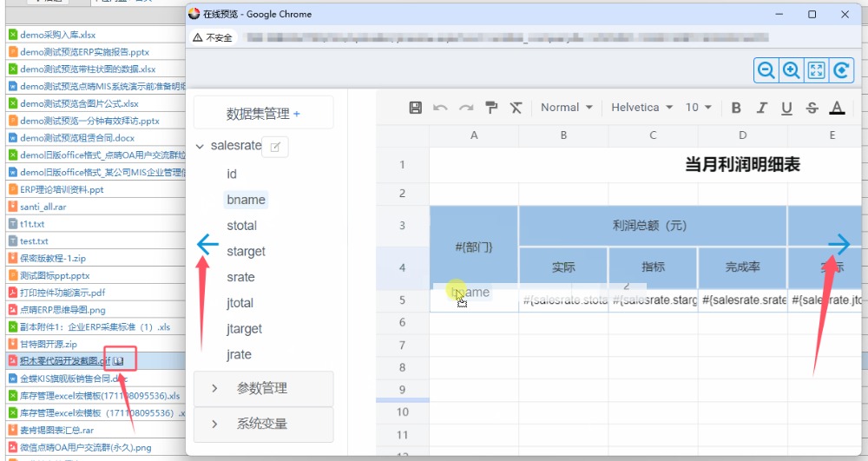The image size is (868, 461).
Task: Save the report with the floppy disk icon
Action: [x=415, y=108]
